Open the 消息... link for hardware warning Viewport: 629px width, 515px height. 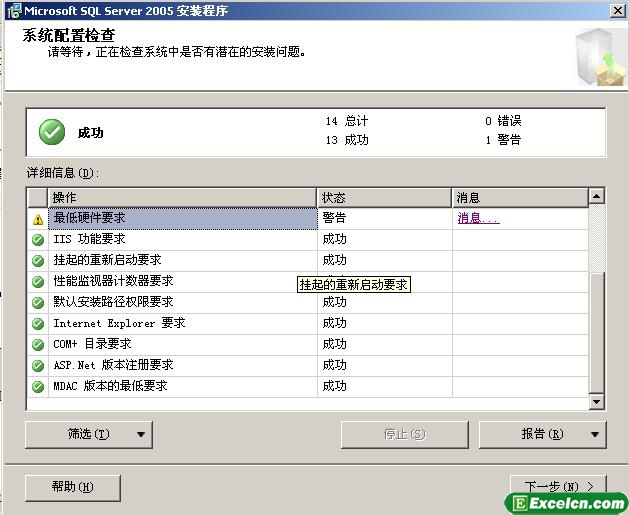coord(478,218)
